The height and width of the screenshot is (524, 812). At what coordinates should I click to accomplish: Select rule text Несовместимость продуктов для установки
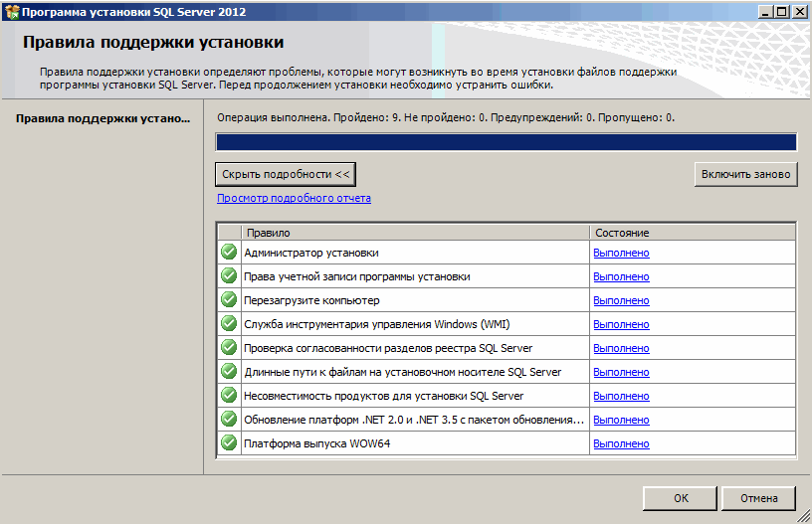(384, 396)
